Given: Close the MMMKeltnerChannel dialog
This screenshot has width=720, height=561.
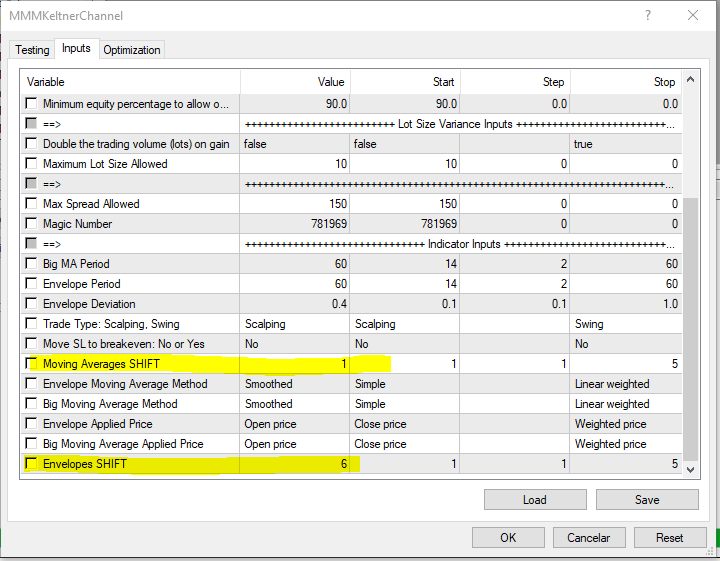Looking at the screenshot, I should click(692, 16).
